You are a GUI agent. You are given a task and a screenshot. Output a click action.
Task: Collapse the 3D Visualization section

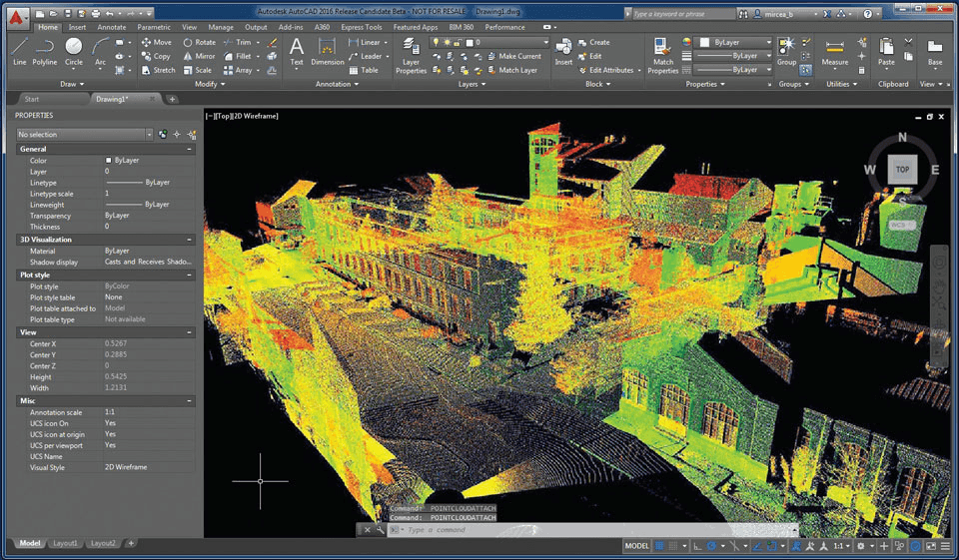(189, 239)
